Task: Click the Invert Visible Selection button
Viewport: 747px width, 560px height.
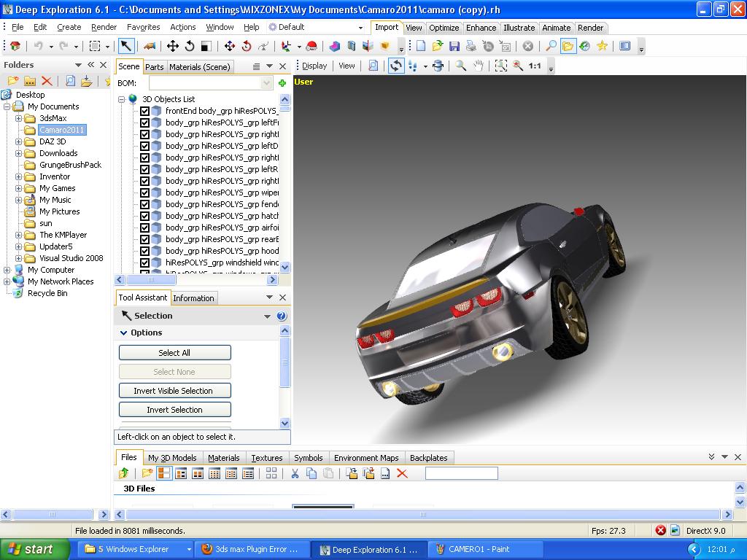Action: pos(174,391)
